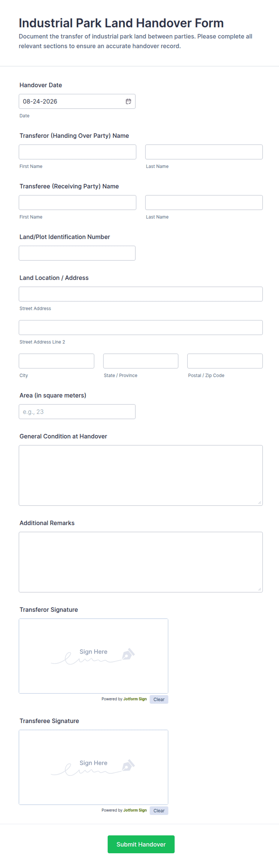Click the Transferee Signature pad

click(x=93, y=767)
